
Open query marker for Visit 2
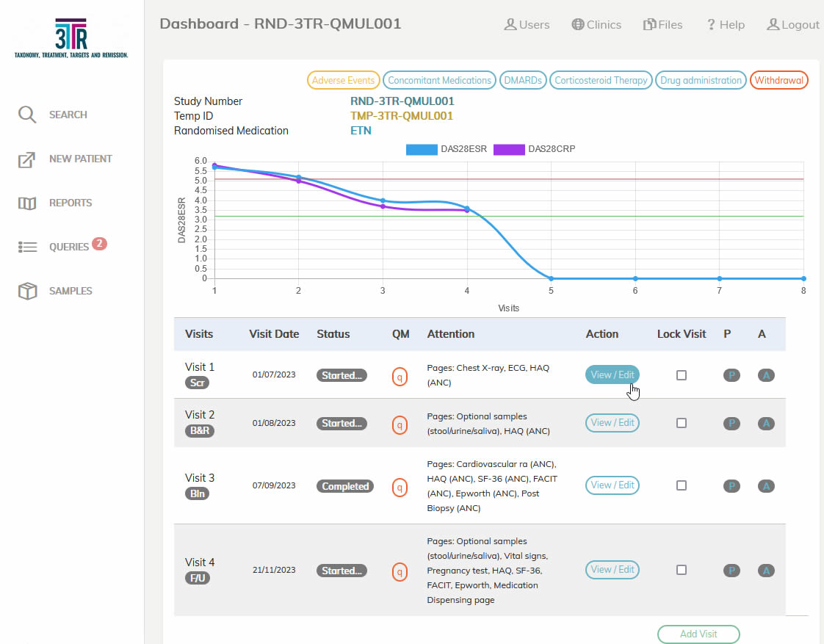(x=400, y=424)
